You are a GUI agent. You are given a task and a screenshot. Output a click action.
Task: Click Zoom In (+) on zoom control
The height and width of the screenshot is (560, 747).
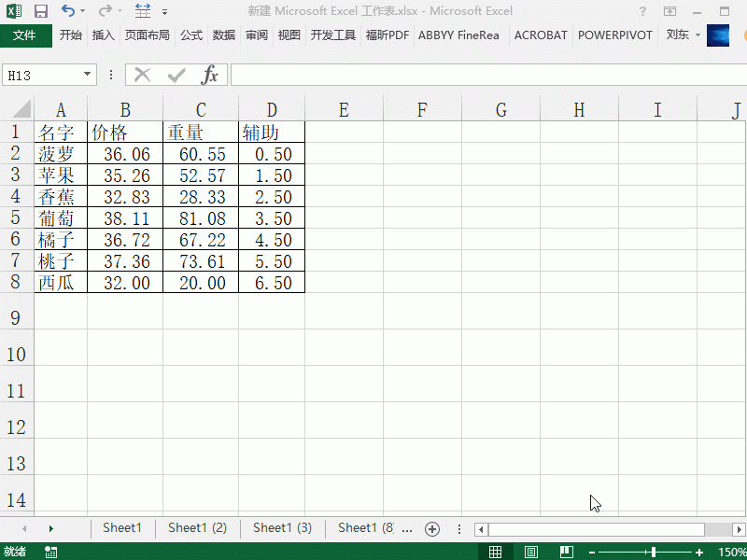[698, 551]
